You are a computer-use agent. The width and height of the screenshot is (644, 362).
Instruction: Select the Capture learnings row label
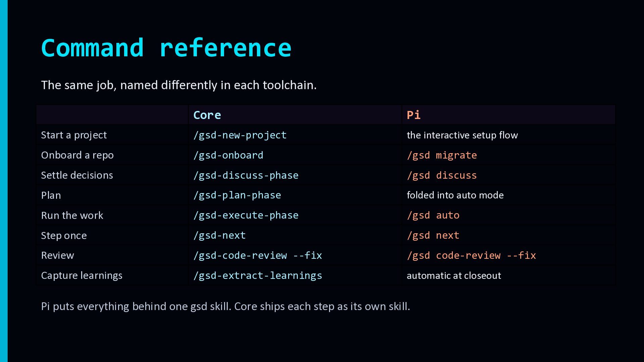pyautogui.click(x=82, y=276)
